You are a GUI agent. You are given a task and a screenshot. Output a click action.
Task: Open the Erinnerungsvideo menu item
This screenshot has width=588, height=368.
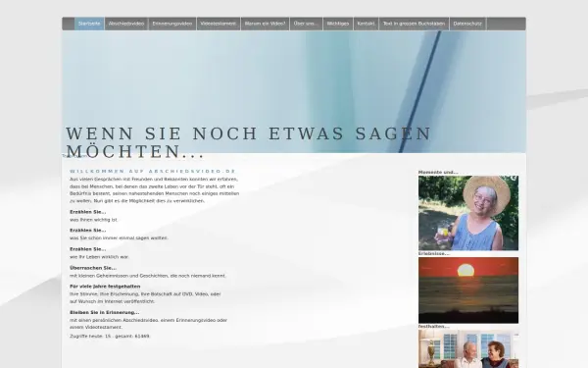pyautogui.click(x=172, y=24)
